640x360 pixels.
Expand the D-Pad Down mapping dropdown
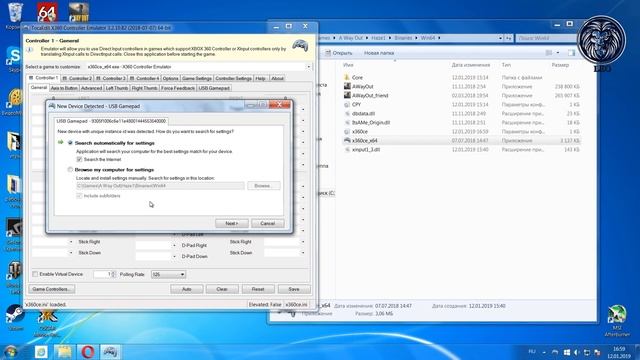pos(174,256)
